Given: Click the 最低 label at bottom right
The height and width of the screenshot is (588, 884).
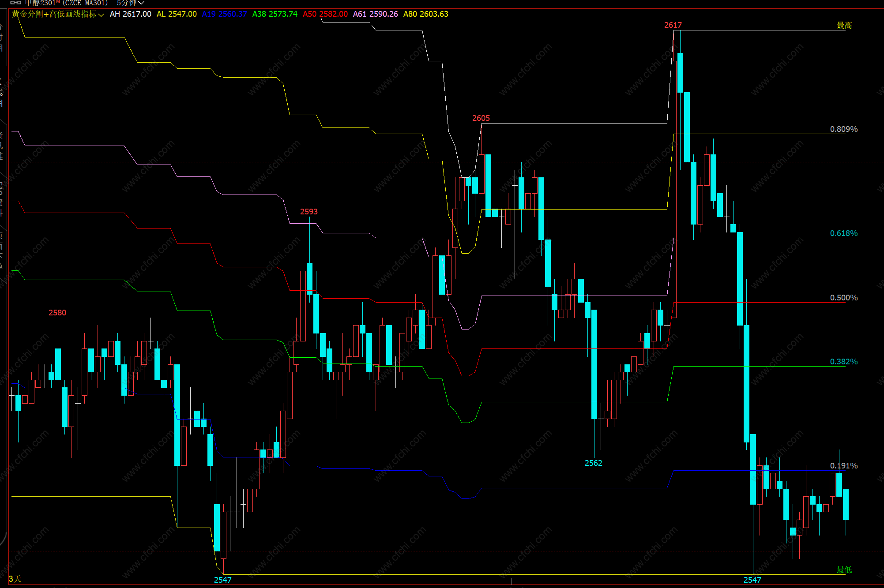Looking at the screenshot, I should tap(844, 569).
